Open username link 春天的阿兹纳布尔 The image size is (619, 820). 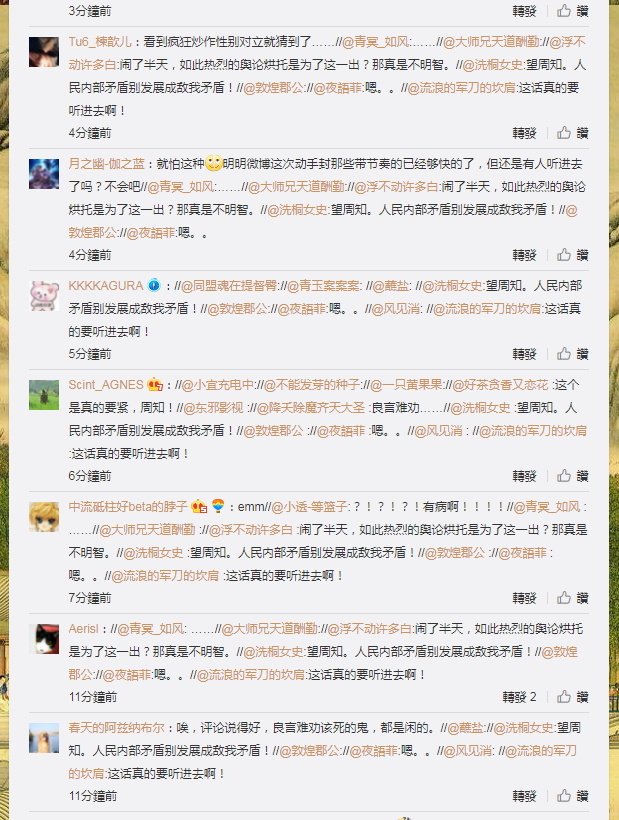(x=117, y=727)
